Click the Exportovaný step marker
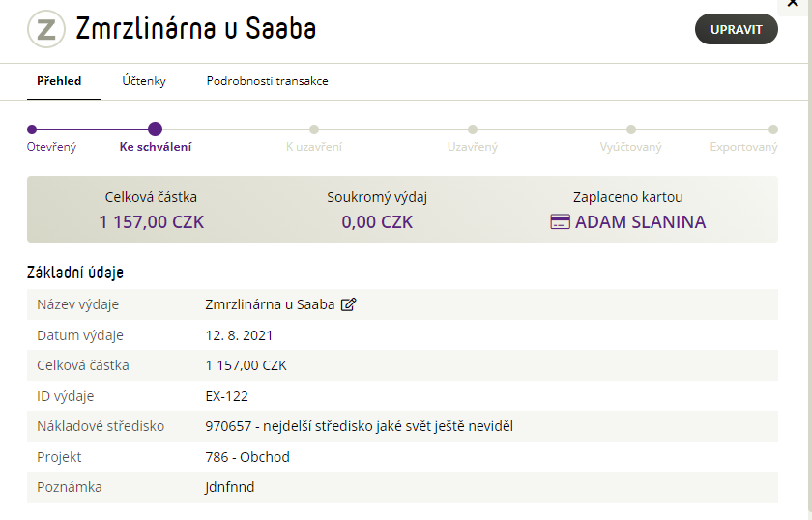812x520 pixels. [772, 130]
